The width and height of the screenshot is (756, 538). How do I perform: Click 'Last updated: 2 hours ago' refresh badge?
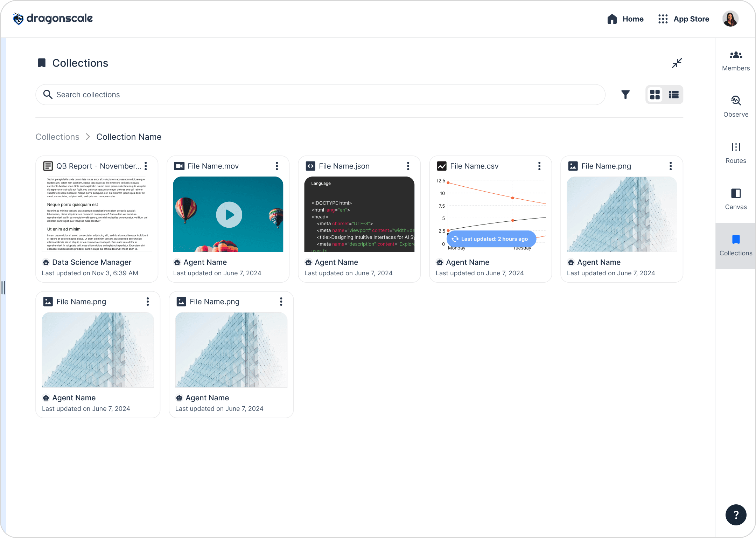tap(491, 239)
